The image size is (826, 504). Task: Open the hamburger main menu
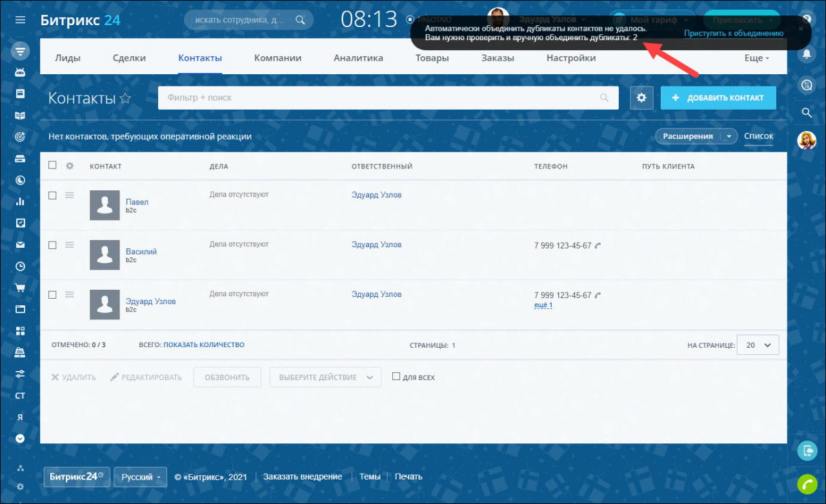[x=20, y=20]
